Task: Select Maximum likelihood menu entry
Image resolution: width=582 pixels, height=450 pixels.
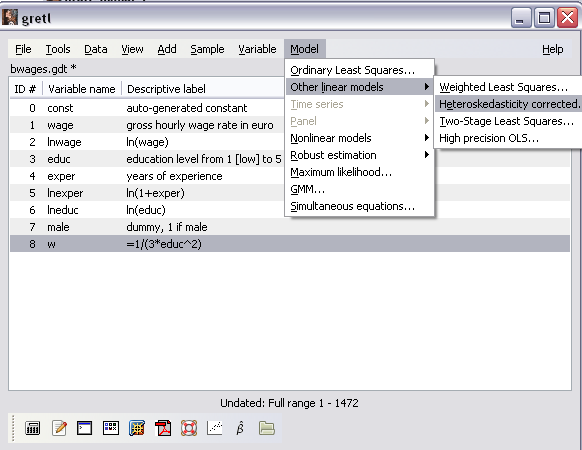Action: 359,172
